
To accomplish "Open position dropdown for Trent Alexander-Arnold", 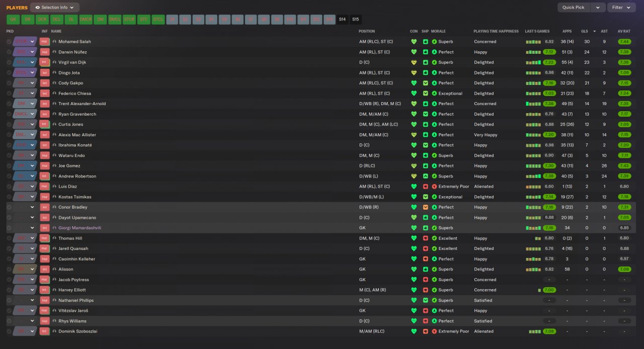I will (33, 104).
